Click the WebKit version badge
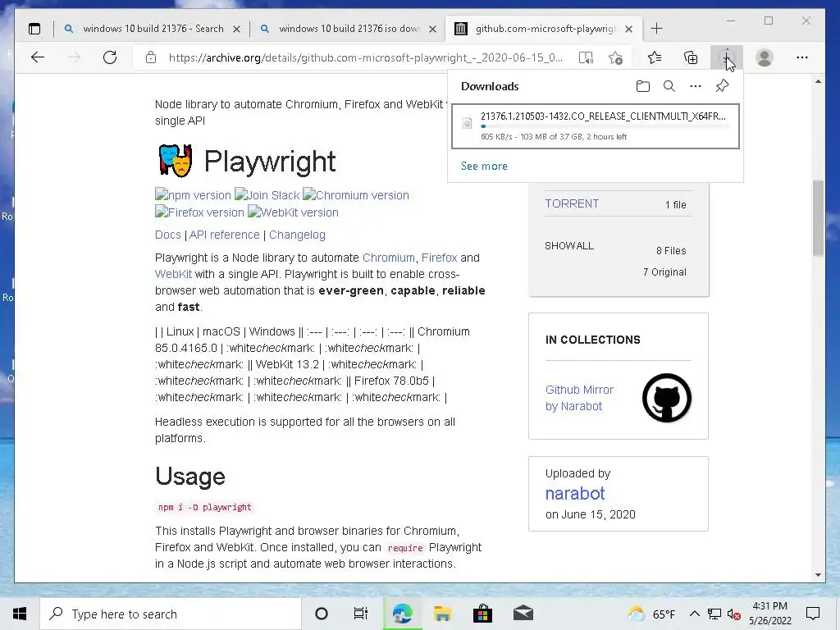 tap(293, 212)
